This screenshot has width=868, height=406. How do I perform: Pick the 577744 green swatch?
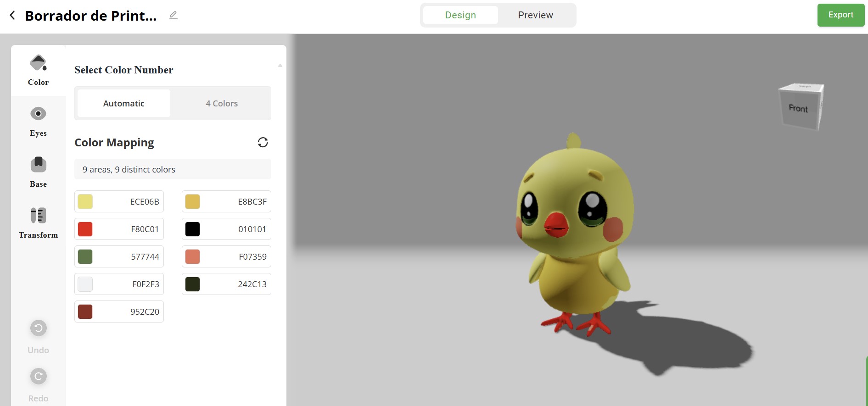(x=85, y=256)
